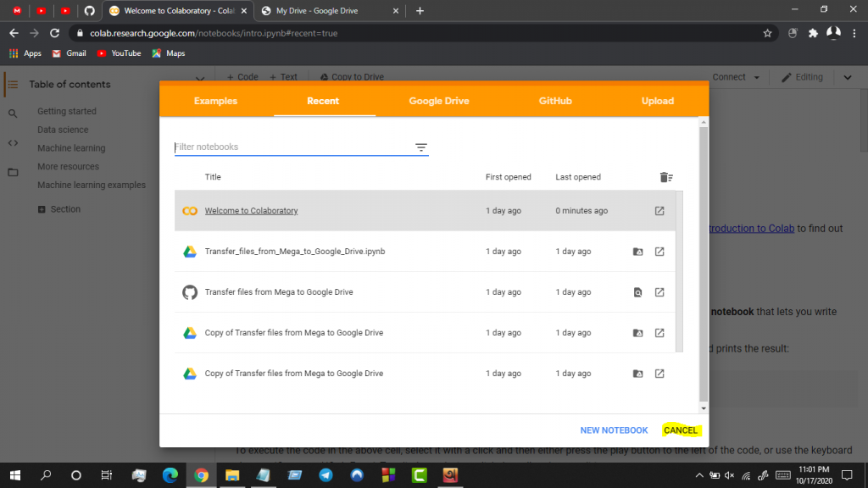Switch to the Examples tab
Screen dimensions: 868x488
pyautogui.click(x=215, y=101)
